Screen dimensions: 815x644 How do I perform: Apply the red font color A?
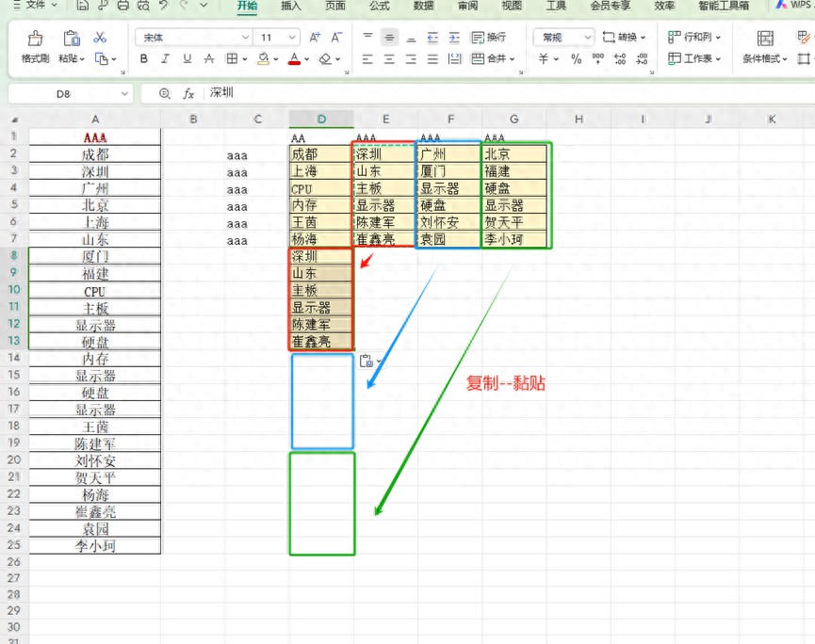click(x=294, y=58)
